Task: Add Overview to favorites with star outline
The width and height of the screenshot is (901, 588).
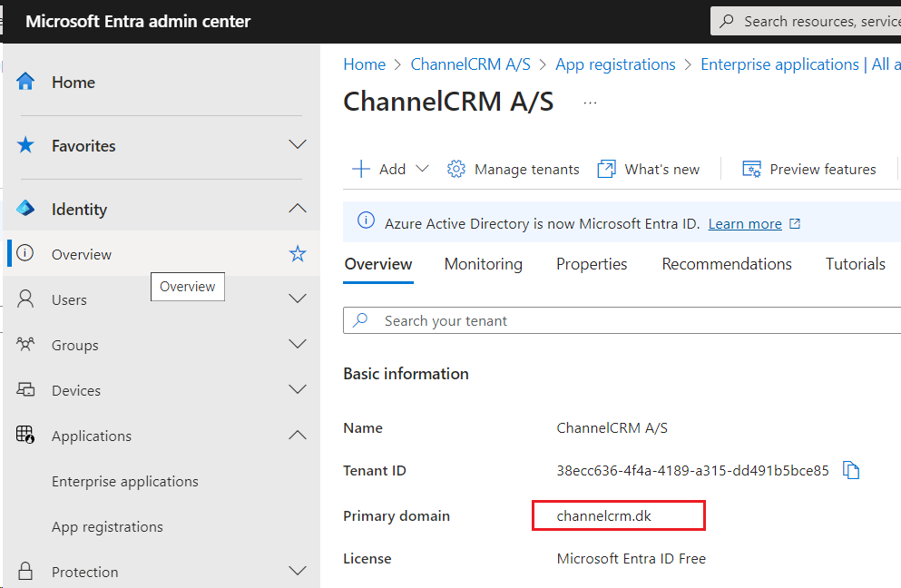Action: pos(297,253)
